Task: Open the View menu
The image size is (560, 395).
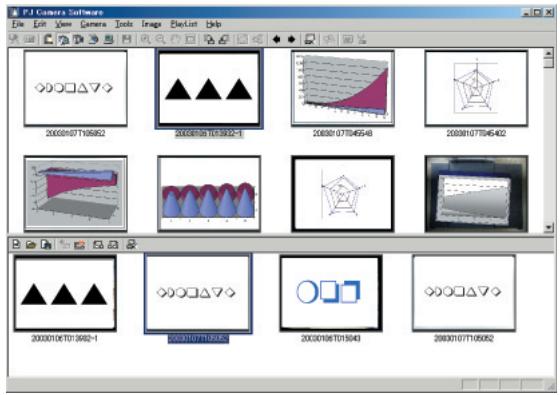Action: (x=63, y=24)
